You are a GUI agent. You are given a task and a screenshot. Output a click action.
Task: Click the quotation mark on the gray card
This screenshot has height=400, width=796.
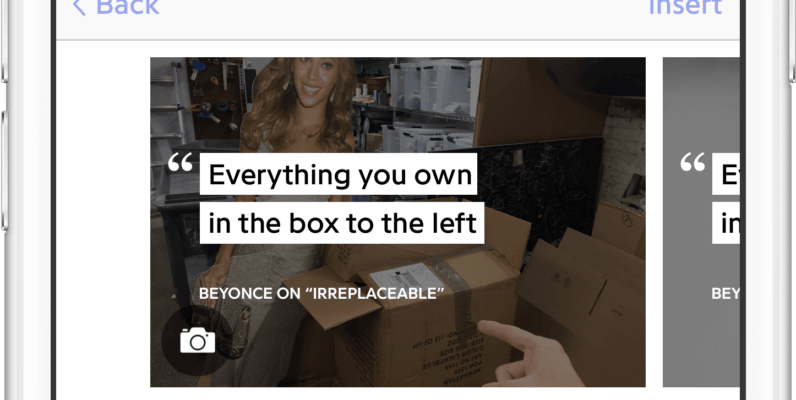pyautogui.click(x=693, y=162)
